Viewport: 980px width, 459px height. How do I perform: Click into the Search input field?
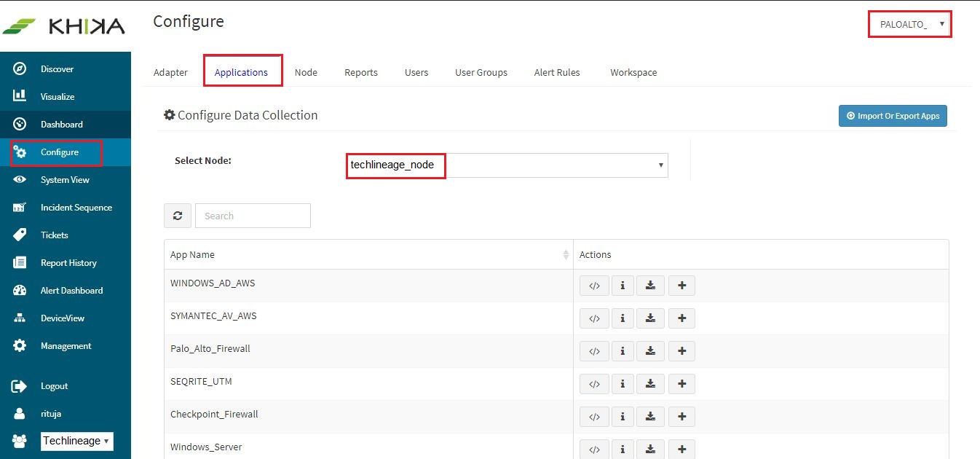(253, 216)
